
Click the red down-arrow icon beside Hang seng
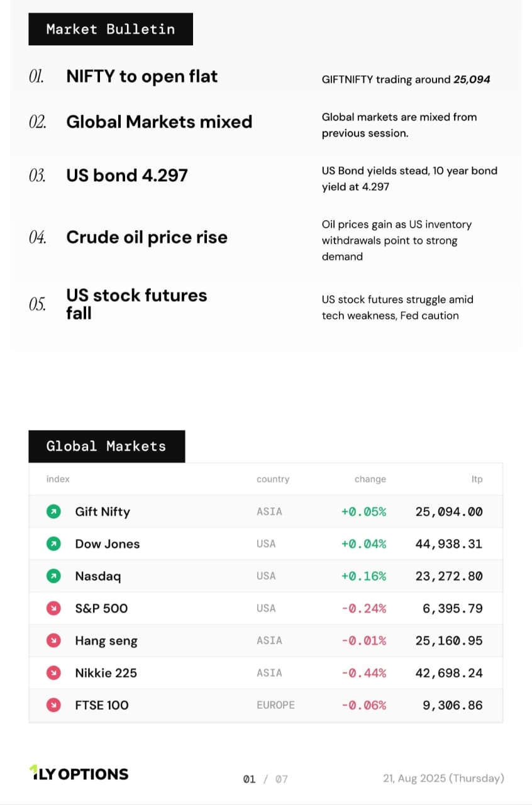pos(54,640)
